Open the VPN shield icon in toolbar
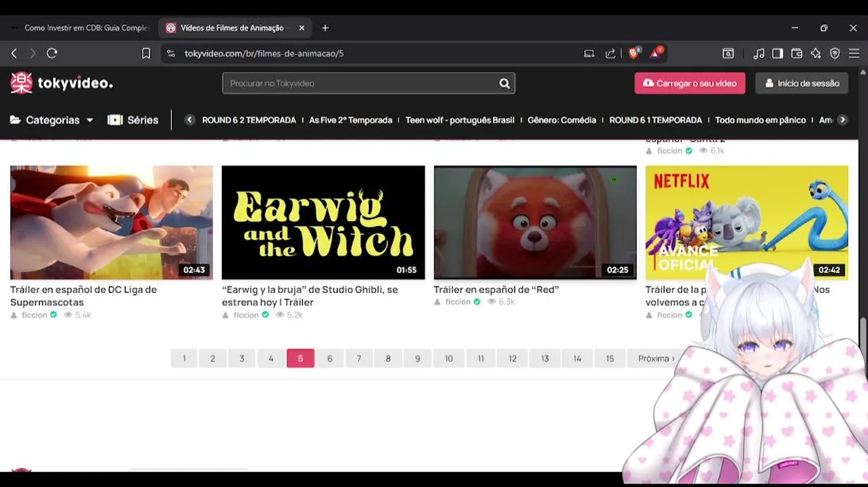The width and height of the screenshot is (868, 487). point(835,53)
